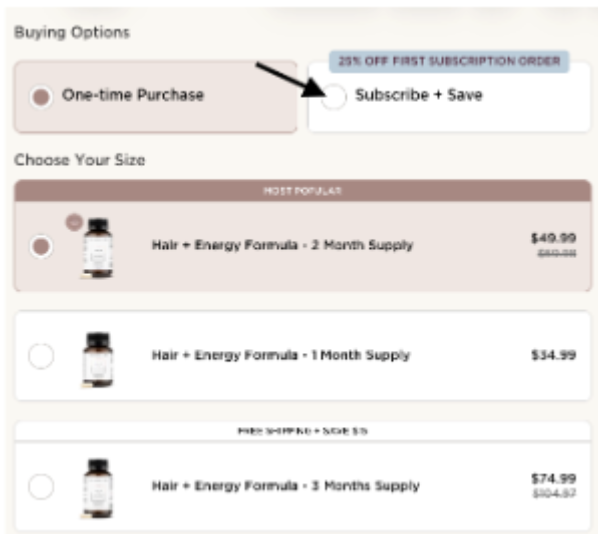Click the Subscribe + Save label text
The width and height of the screenshot is (604, 534).
point(419,96)
